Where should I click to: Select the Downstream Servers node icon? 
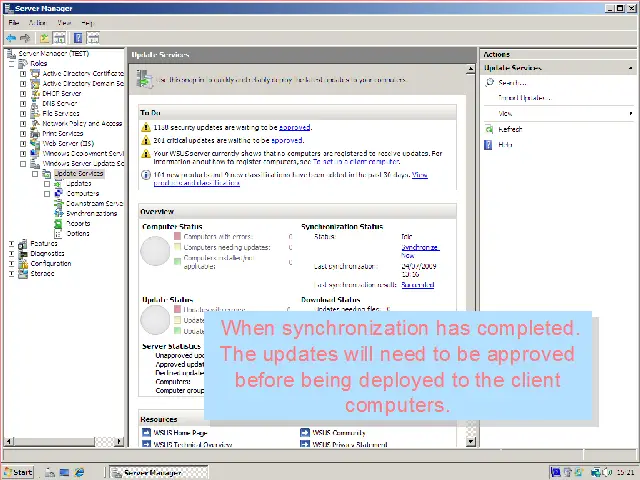pos(59,203)
